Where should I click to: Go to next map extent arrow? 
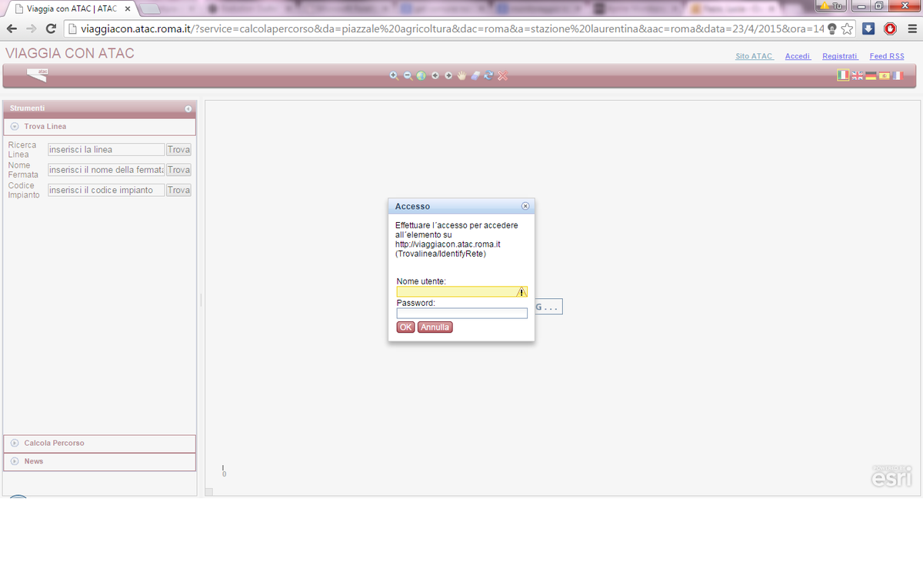coord(448,75)
